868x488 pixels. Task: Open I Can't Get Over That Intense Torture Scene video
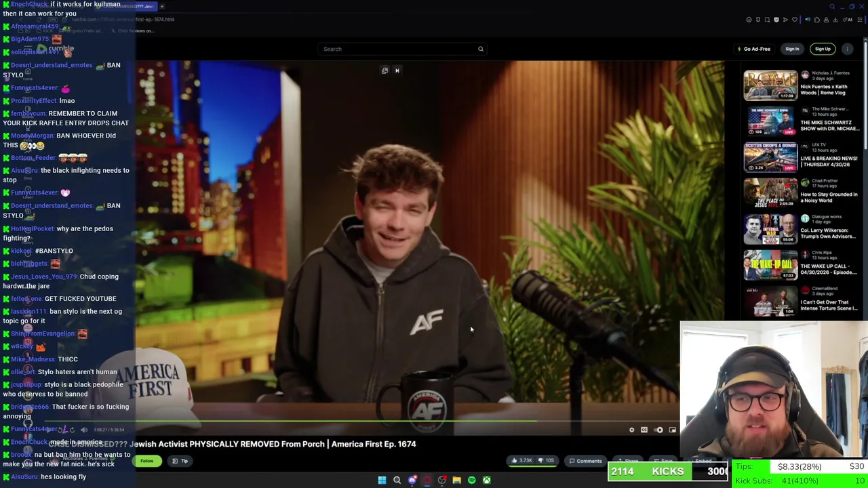[770, 301]
